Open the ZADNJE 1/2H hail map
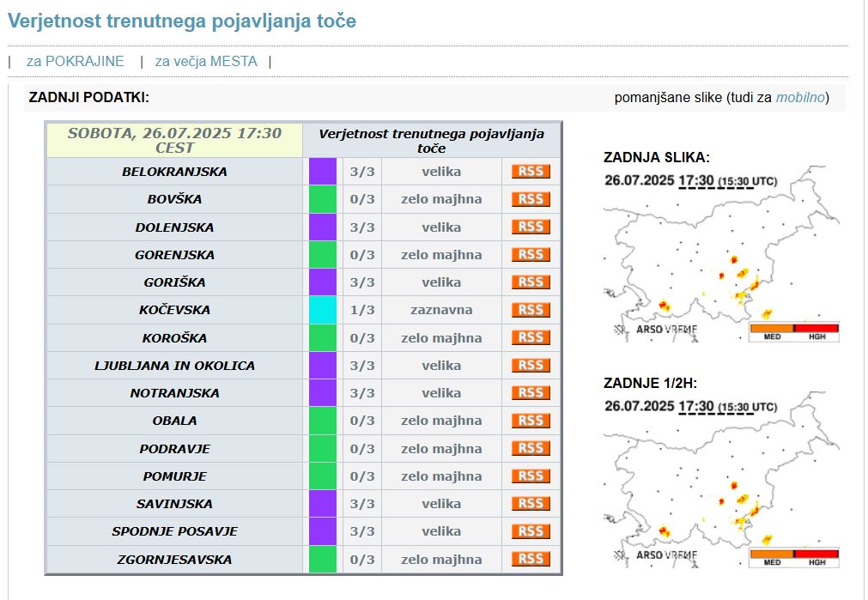 tap(721, 491)
